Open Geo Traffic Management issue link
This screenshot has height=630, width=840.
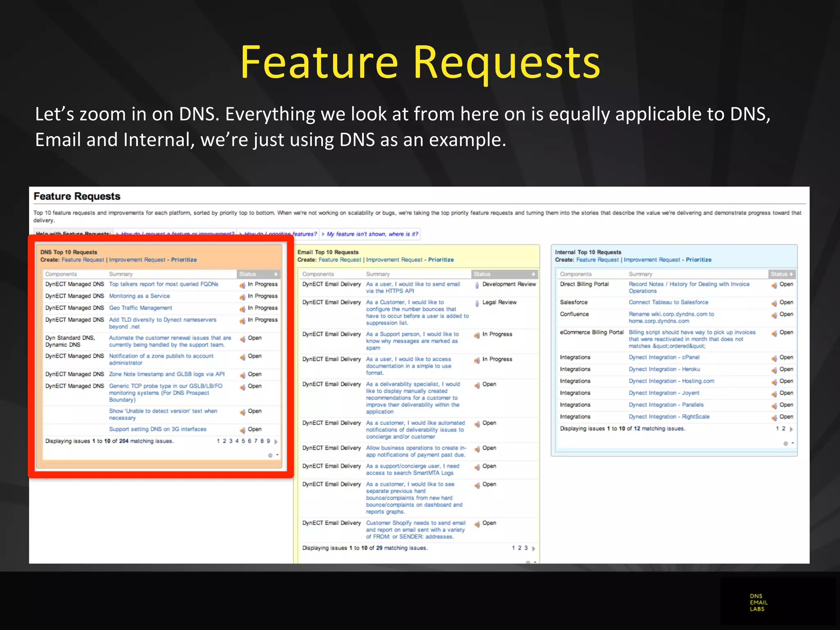[140, 308]
